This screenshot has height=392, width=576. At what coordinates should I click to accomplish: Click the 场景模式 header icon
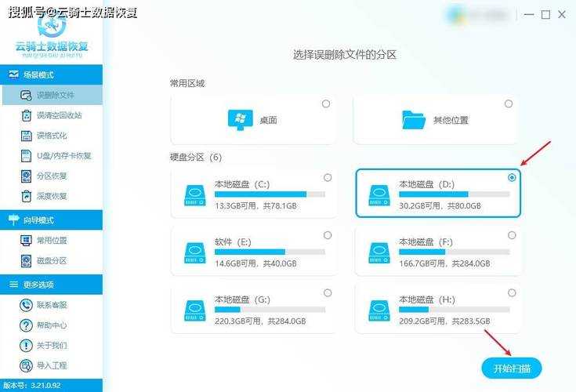13,74
